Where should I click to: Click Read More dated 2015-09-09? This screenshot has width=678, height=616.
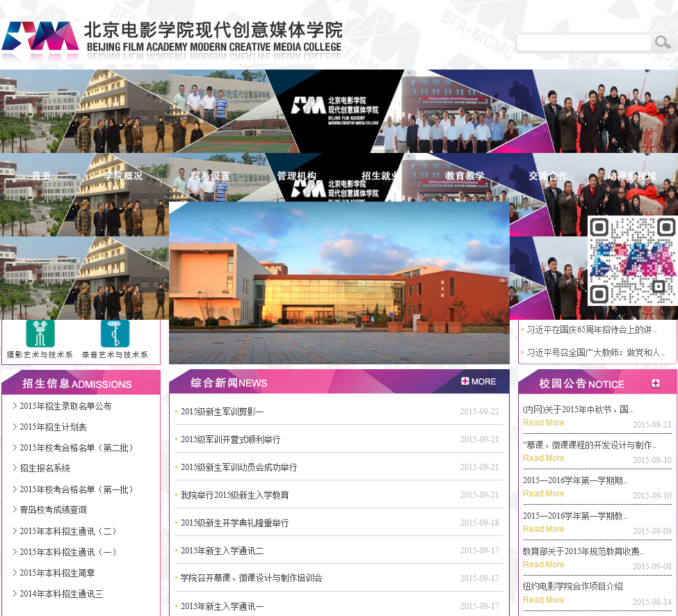544,529
